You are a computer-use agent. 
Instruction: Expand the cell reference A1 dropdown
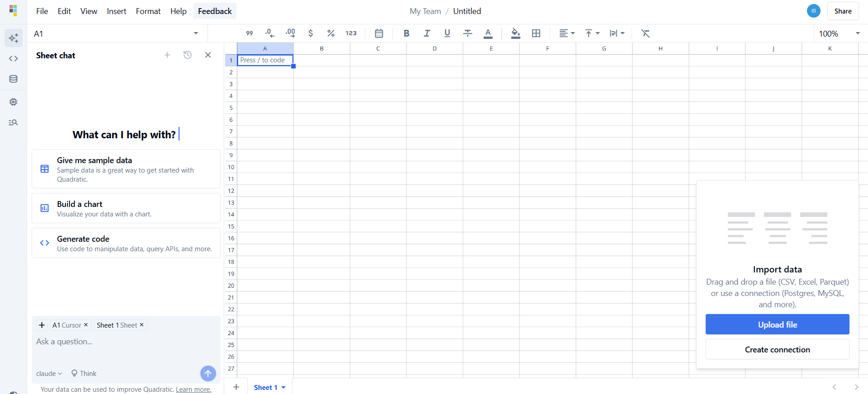click(196, 33)
